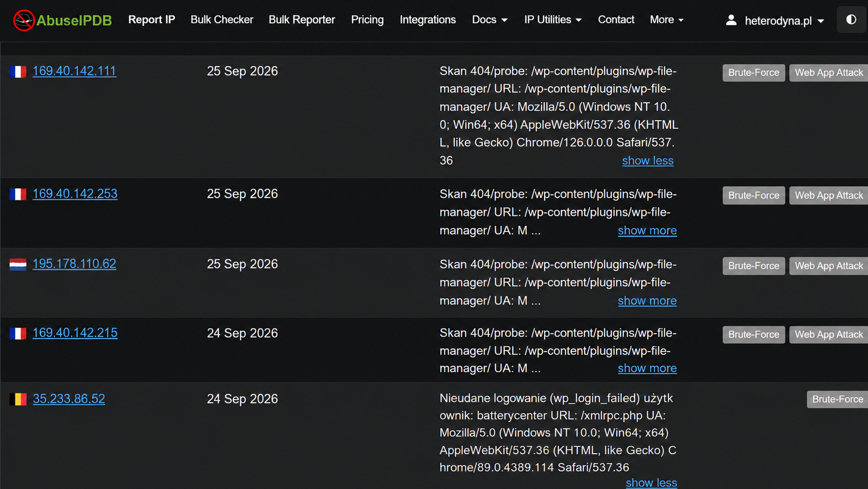Open IP address 169.40.142.253
The height and width of the screenshot is (489, 868).
coord(75,194)
